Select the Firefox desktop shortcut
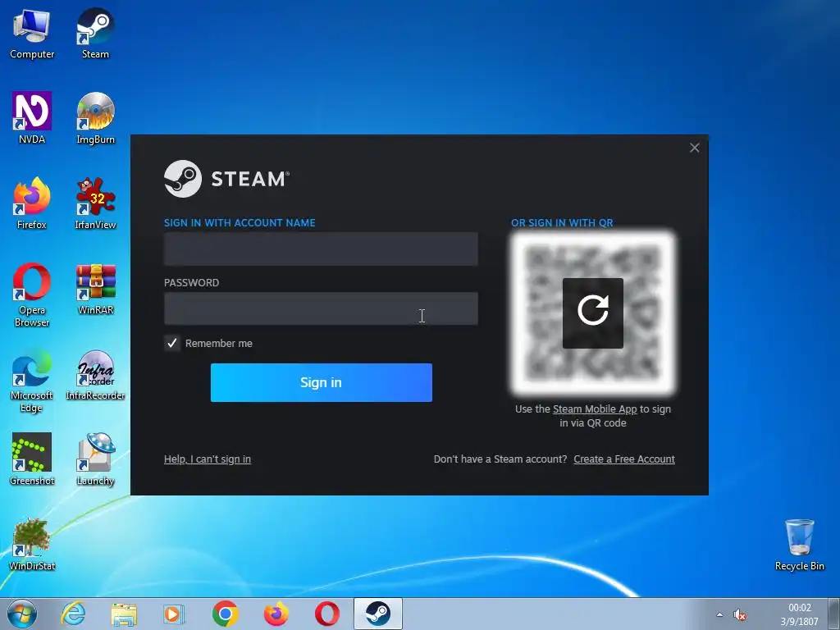Screen dimensions: 840x630 (32, 203)
